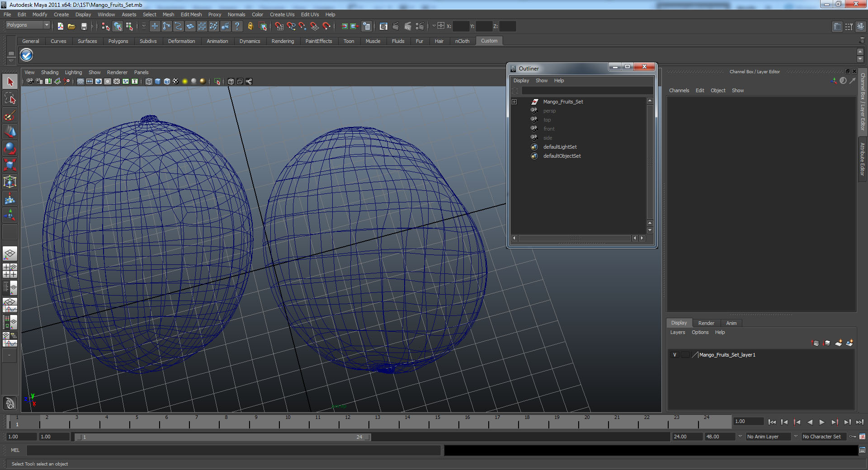Choose the Soft Modification tool
This screenshot has width=868, height=470.
pos(10,198)
